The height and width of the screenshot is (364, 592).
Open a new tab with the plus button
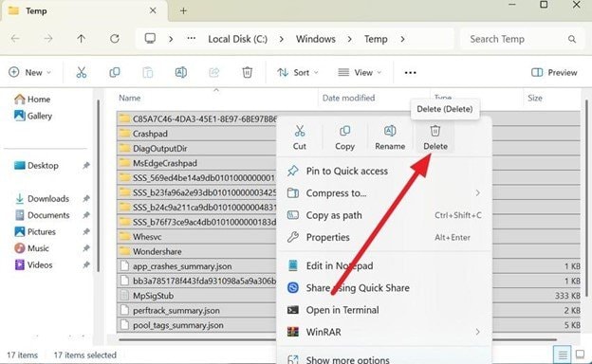(183, 11)
